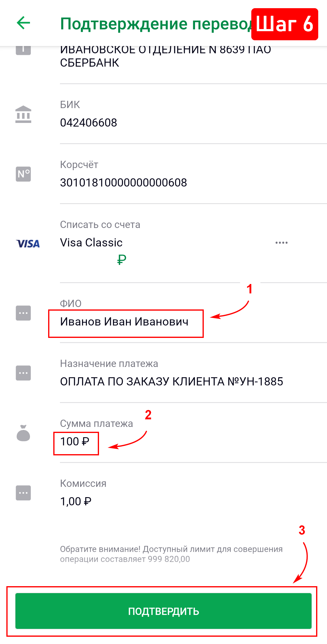Click the payment purpose text ОПЛАТА ПО ЗАКАЗУ
This screenshot has width=327, height=644.
point(171,382)
